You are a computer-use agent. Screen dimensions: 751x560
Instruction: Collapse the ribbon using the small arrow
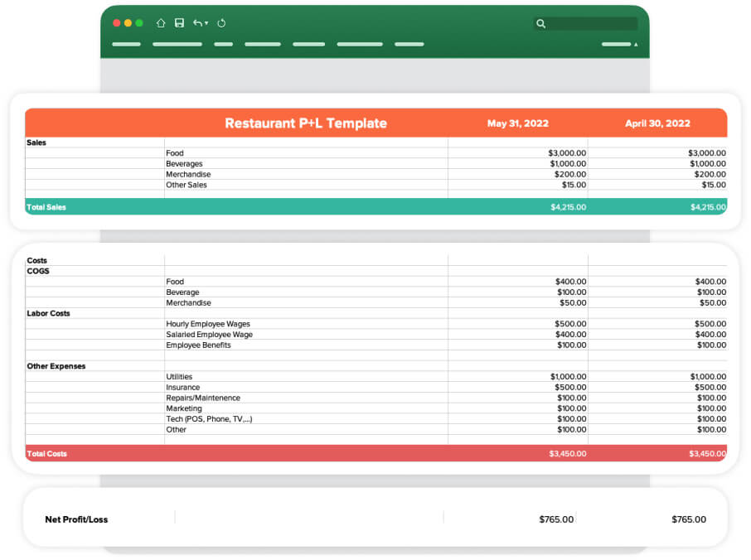tap(636, 44)
